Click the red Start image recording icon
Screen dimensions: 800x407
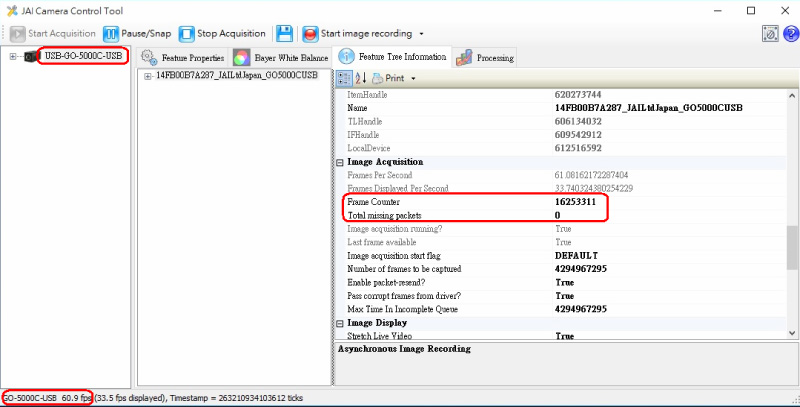[x=310, y=33]
